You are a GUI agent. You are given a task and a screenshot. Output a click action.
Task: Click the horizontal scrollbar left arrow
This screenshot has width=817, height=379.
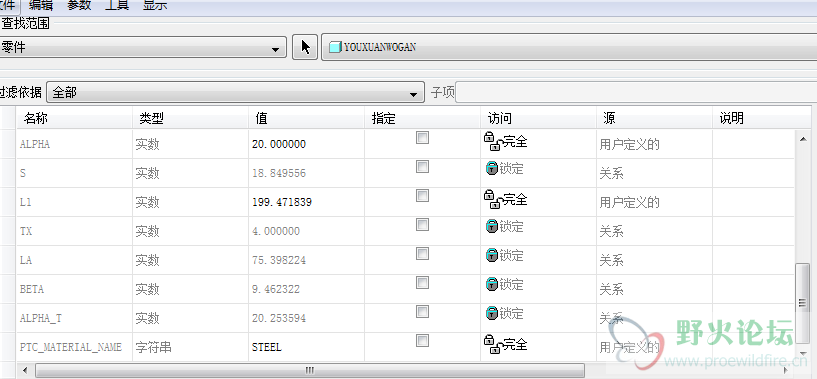coord(24,370)
